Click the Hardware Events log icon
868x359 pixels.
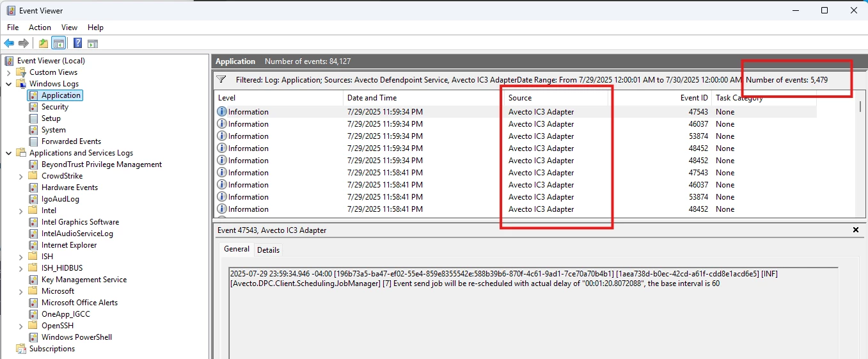34,187
